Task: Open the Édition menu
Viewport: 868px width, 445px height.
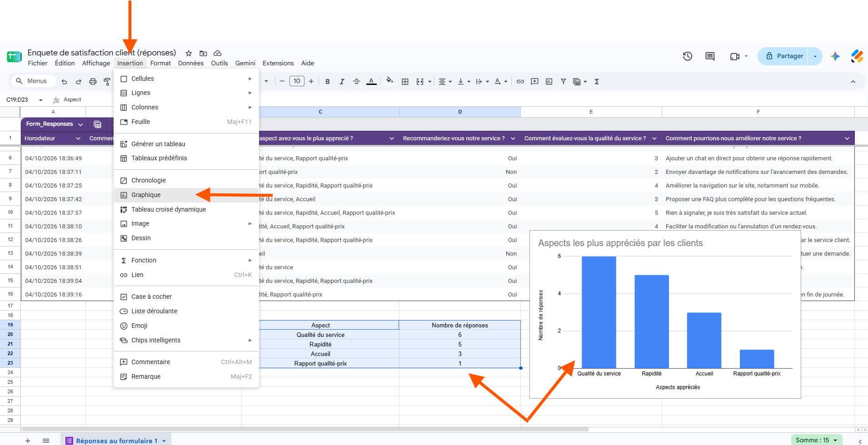Action: click(65, 63)
